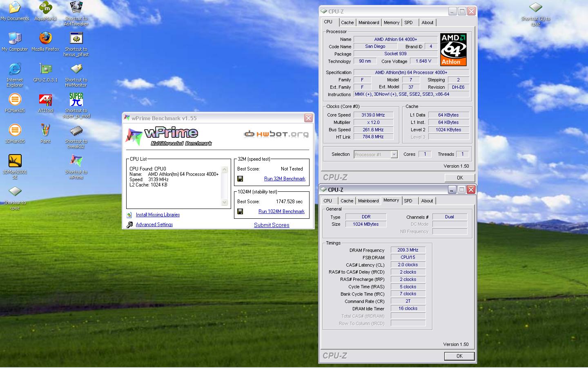Select the Paint desktop icon
The width and height of the screenshot is (588, 368).
45,130
